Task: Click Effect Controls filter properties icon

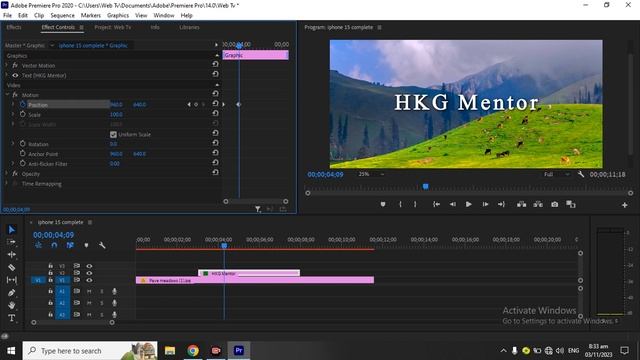Action: tap(258, 209)
